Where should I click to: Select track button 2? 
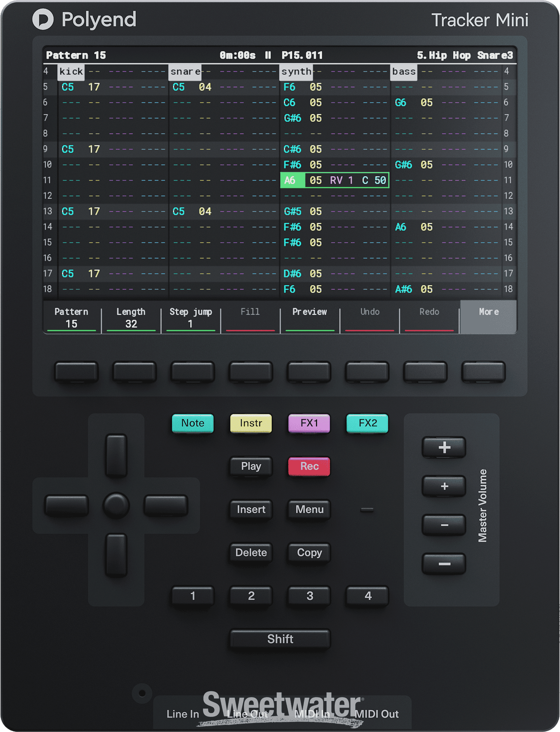pyautogui.click(x=251, y=596)
